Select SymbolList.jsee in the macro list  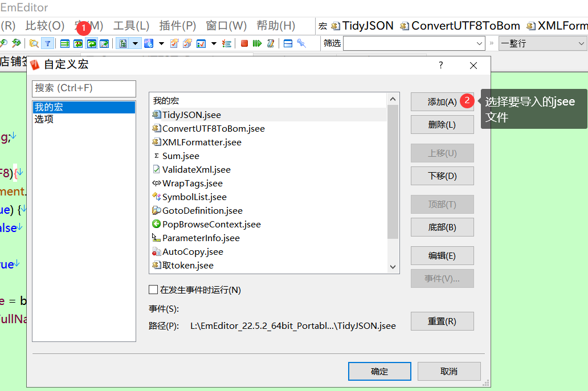(269, 197)
